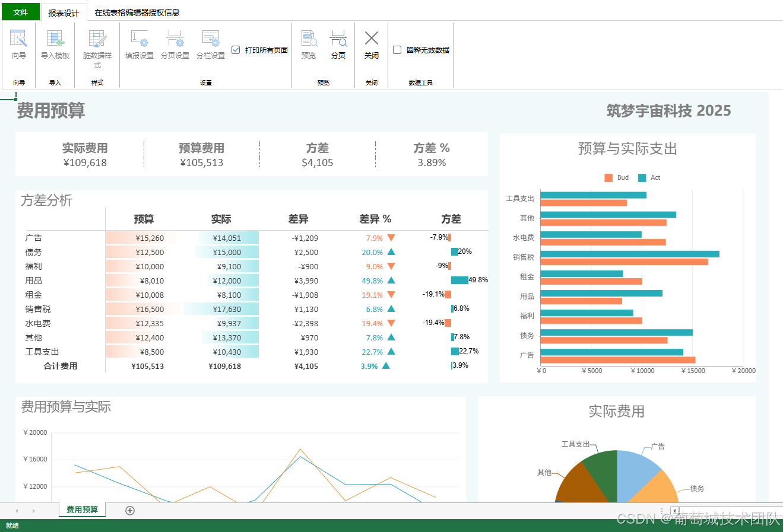Select the 筑梦宇宙科技 2025 heading
783x532 pixels.
click(668, 111)
